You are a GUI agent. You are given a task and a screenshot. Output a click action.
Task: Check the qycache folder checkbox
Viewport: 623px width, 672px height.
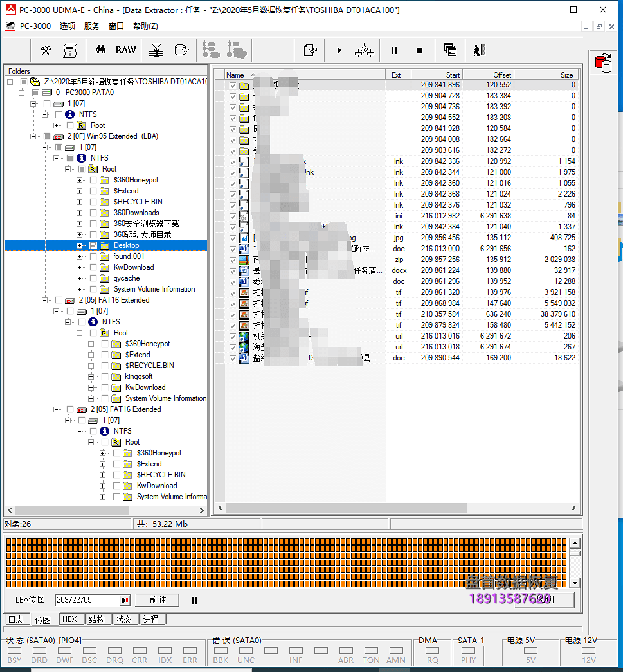tap(93, 279)
